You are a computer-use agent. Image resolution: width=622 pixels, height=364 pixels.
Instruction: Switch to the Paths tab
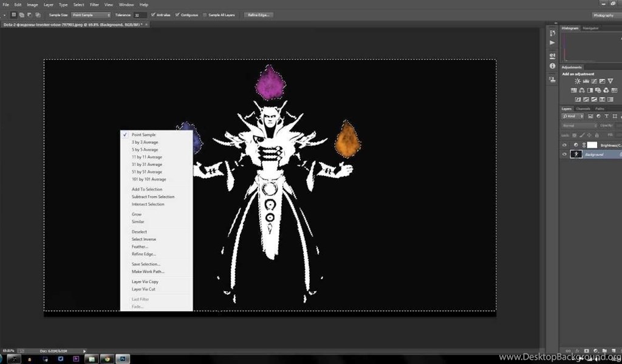coord(600,109)
